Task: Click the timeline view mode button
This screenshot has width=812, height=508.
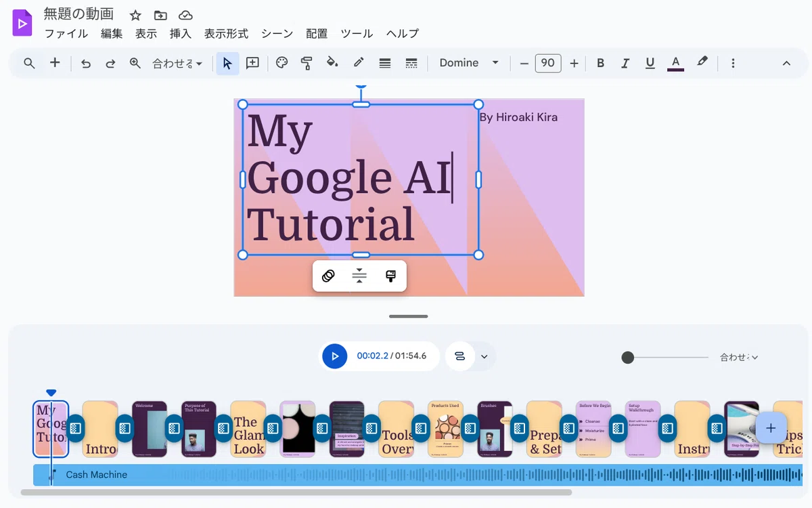Action: pos(460,356)
